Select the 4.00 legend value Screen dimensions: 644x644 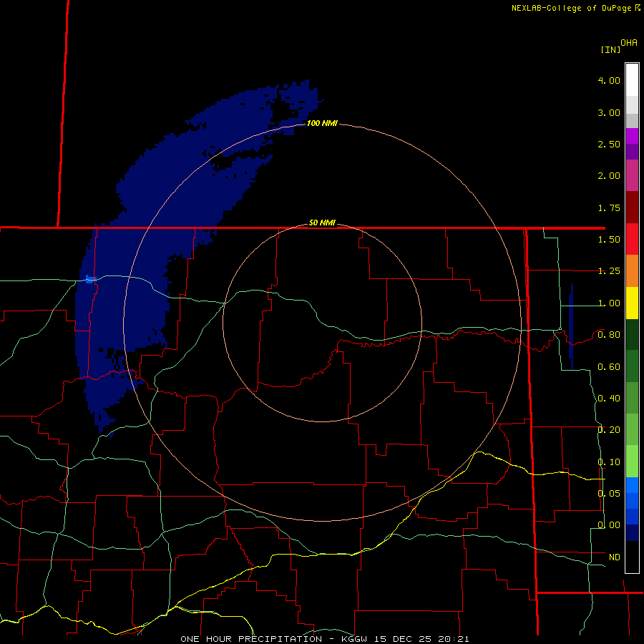609,80
